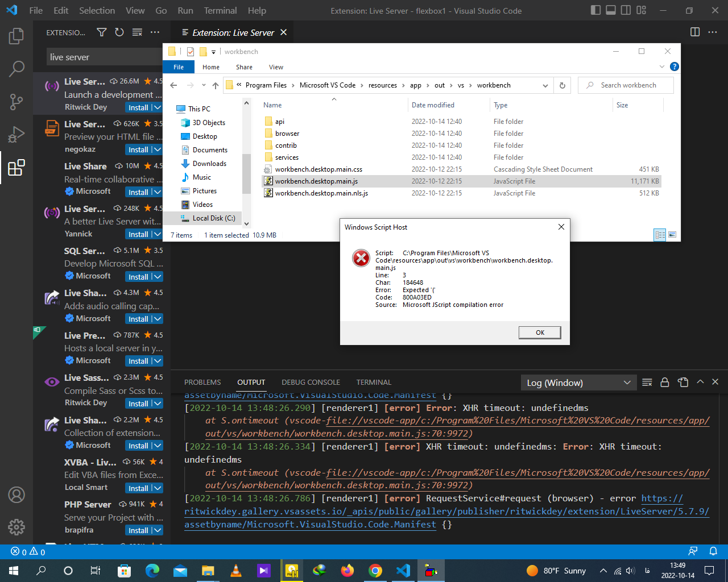The height and width of the screenshot is (582, 728).
Task: Open Accounts menu in activity bar
Action: pyautogui.click(x=16, y=495)
